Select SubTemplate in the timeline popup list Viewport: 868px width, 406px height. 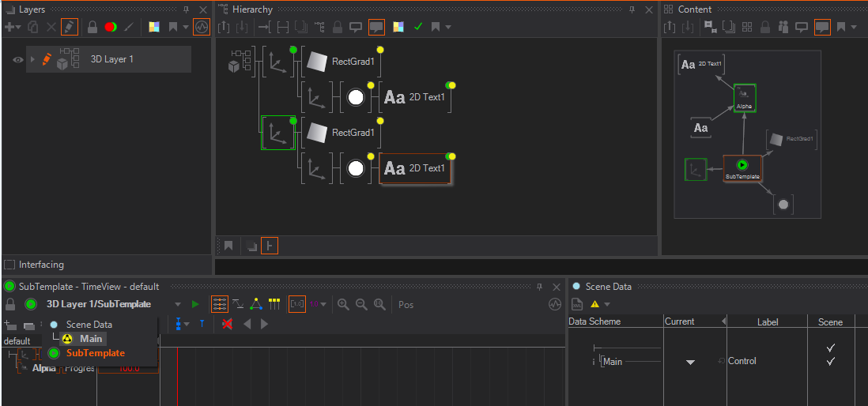pyautogui.click(x=95, y=353)
